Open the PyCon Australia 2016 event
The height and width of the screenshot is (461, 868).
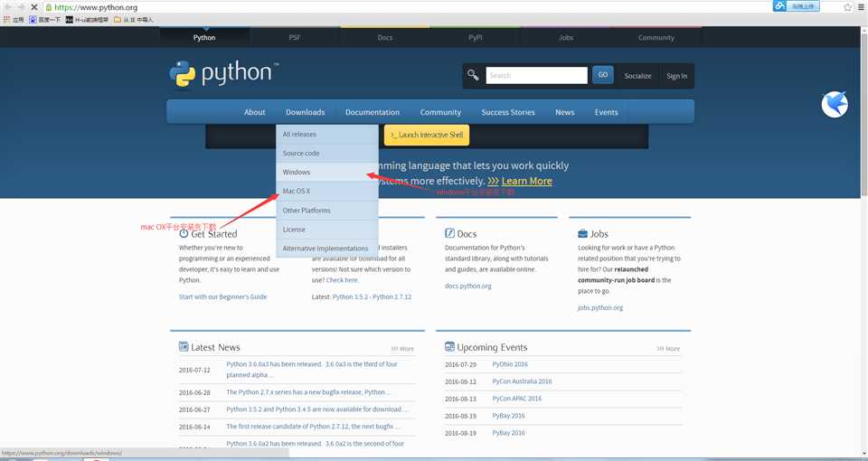pyautogui.click(x=522, y=381)
